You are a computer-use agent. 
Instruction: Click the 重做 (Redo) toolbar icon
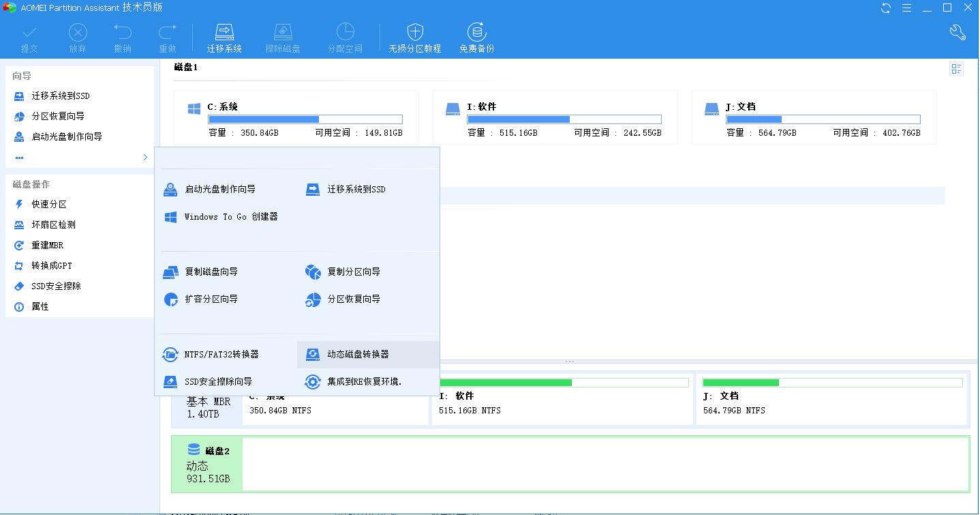tap(168, 37)
